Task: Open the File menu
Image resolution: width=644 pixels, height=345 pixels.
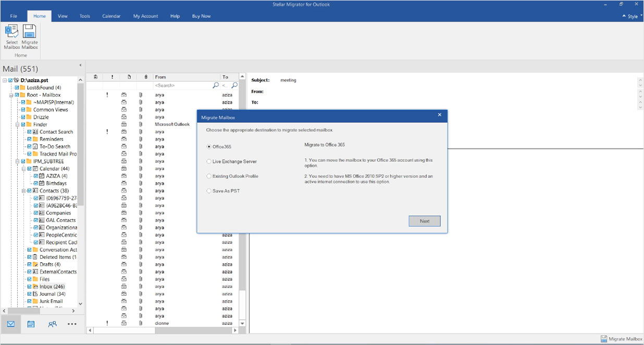Action: [14, 16]
